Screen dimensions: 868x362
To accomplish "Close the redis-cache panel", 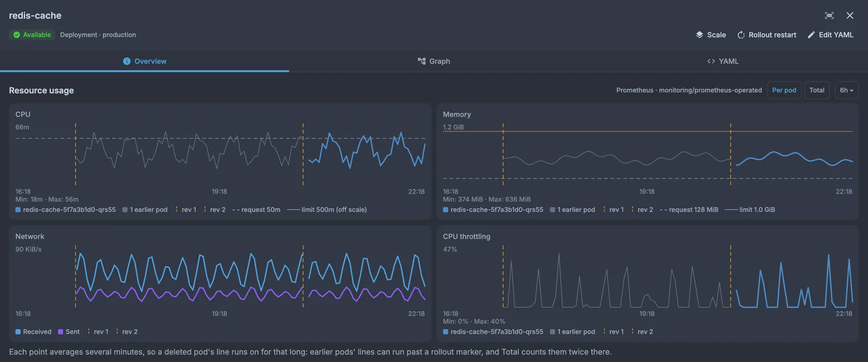I will (850, 16).
